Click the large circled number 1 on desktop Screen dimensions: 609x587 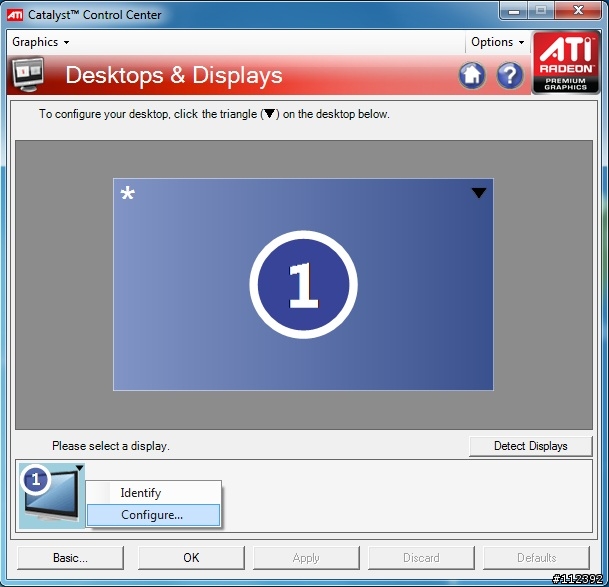(303, 284)
